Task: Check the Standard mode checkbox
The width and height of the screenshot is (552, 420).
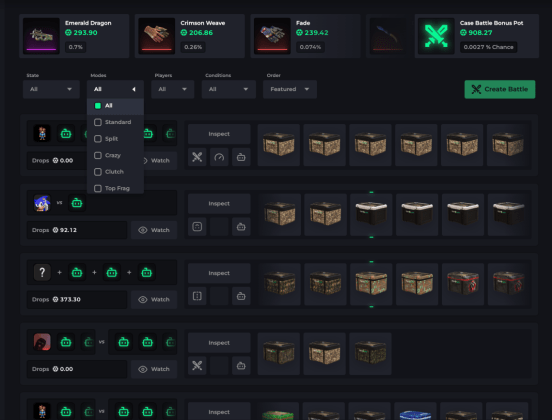Action: tap(98, 122)
